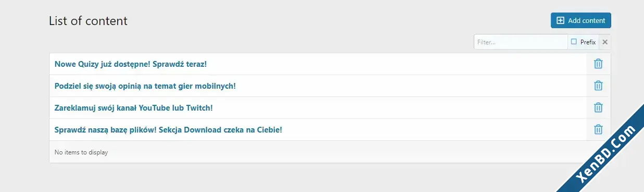This screenshot has height=192, width=644.
Task: Click the "No items to display" footer
Action: pos(81,152)
